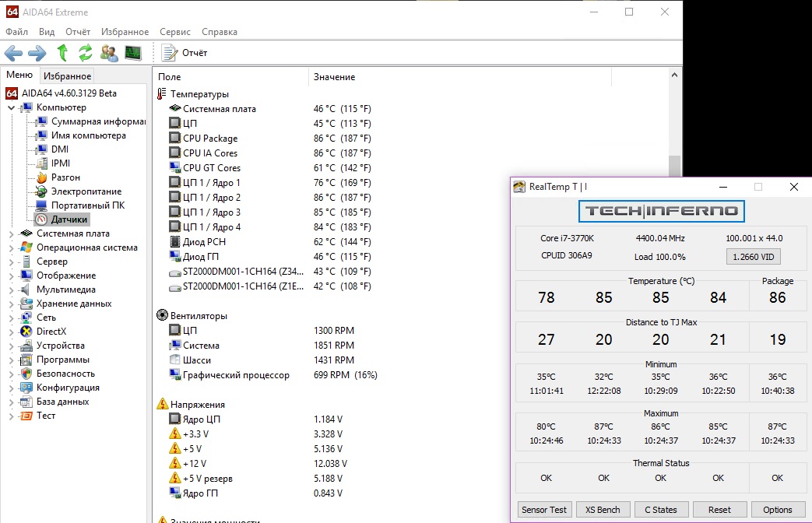This screenshot has width=812, height=523.
Task: Click Sensor Test button in RealTemp
Action: point(543,510)
